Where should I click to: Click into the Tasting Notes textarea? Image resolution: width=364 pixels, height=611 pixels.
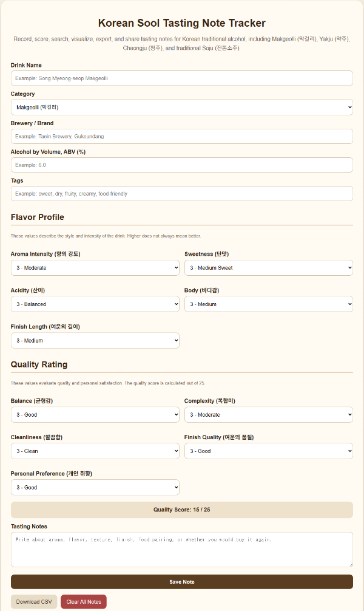pos(182,550)
